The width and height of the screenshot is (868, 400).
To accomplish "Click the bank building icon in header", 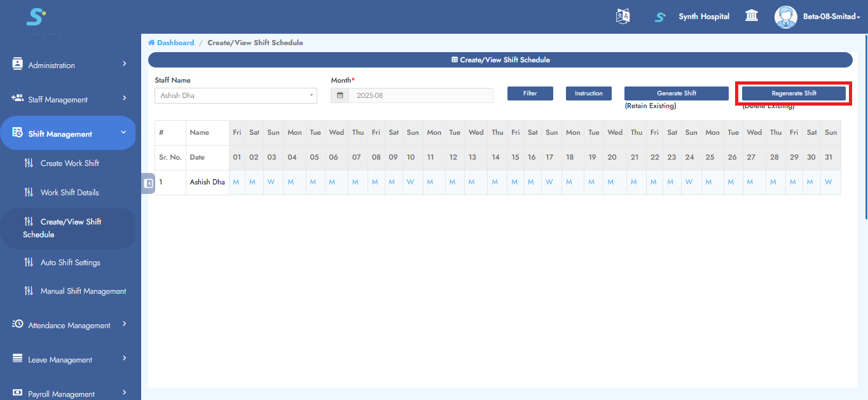I will [x=752, y=16].
